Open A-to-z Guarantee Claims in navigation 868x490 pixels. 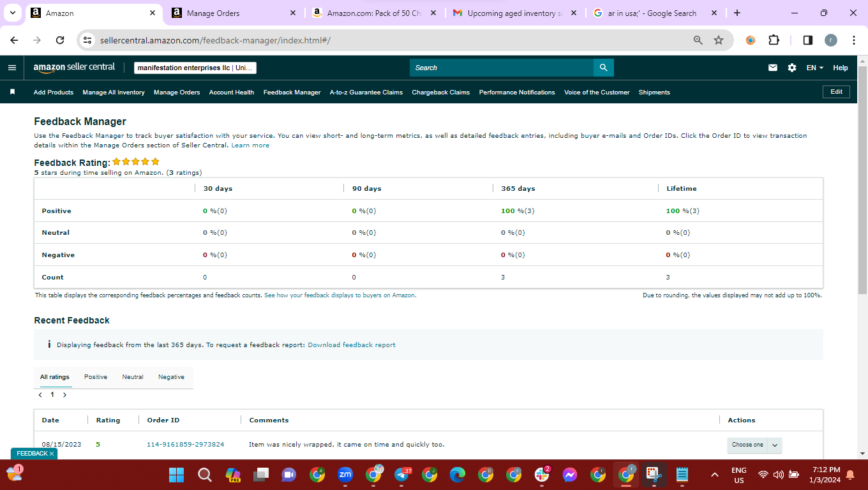[x=366, y=93]
